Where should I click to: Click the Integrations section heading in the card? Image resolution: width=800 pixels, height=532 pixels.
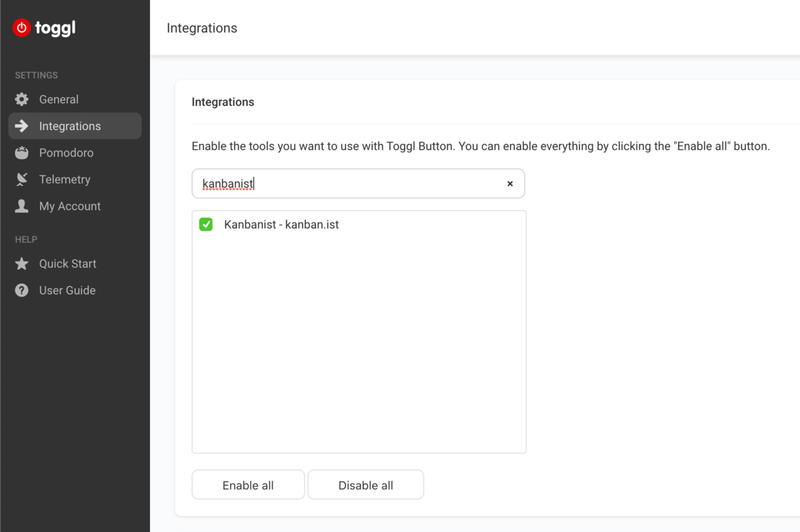[223, 102]
